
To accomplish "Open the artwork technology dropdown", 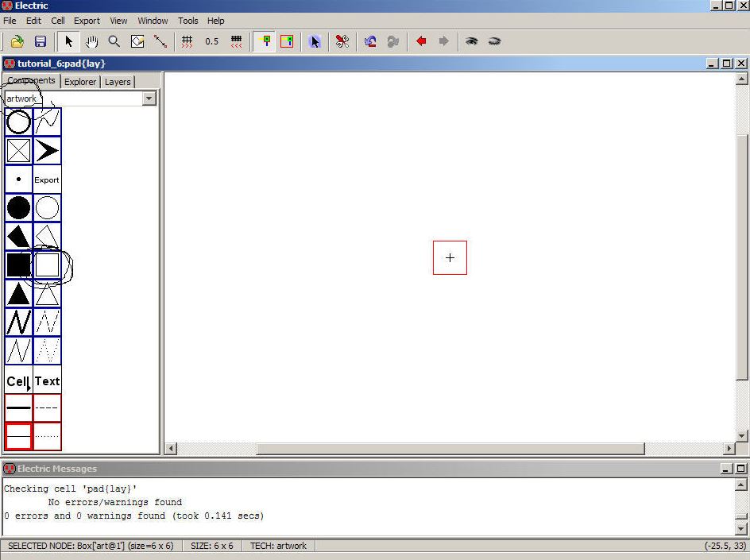I will [149, 98].
